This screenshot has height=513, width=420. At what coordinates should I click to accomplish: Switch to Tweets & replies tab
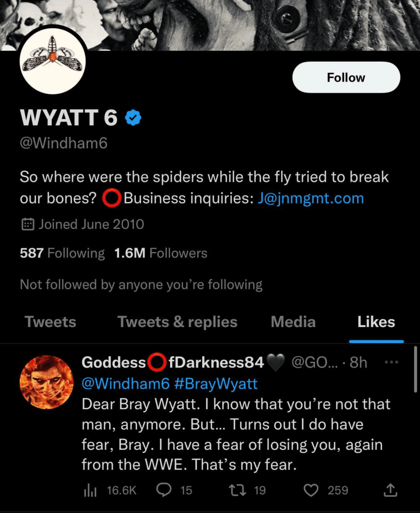(177, 322)
